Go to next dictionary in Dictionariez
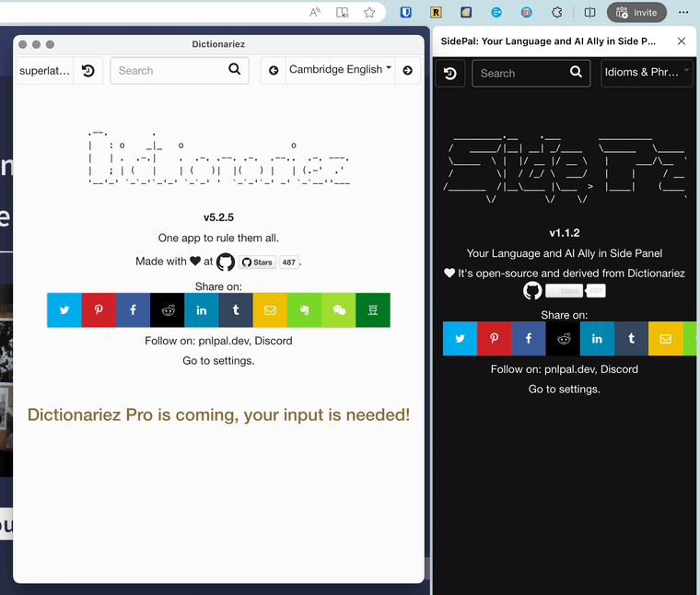This screenshot has height=595, width=700. [x=408, y=71]
